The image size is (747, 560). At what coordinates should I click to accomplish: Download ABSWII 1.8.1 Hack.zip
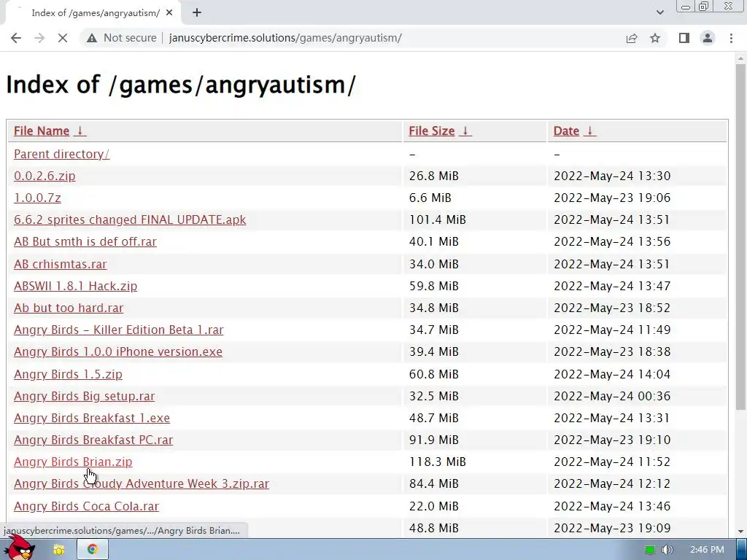point(75,286)
